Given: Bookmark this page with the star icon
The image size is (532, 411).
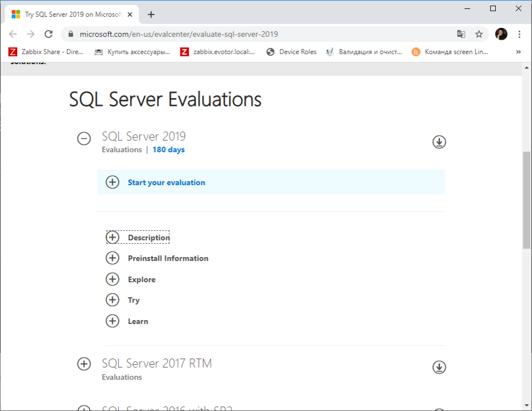Looking at the screenshot, I should coord(479,34).
